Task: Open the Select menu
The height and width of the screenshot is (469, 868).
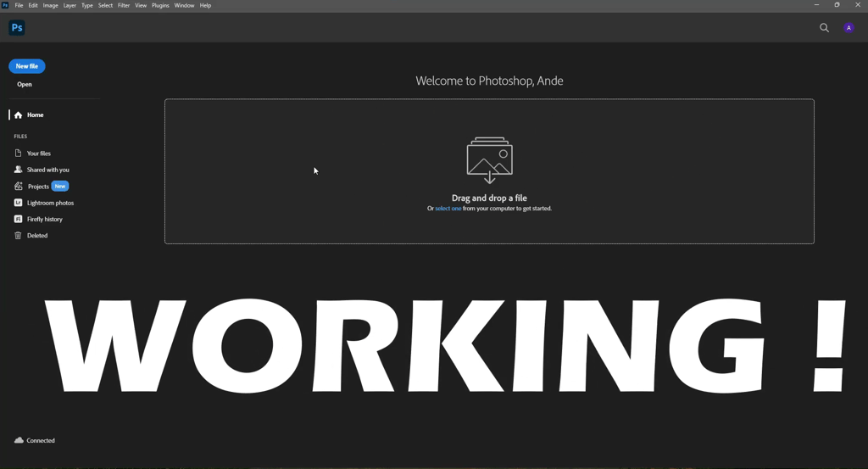Action: (x=105, y=6)
